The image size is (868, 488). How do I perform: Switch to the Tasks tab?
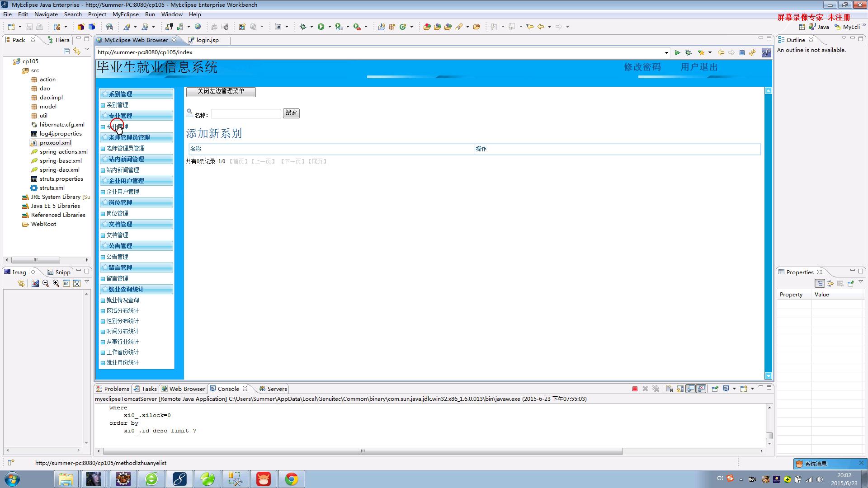click(x=145, y=389)
